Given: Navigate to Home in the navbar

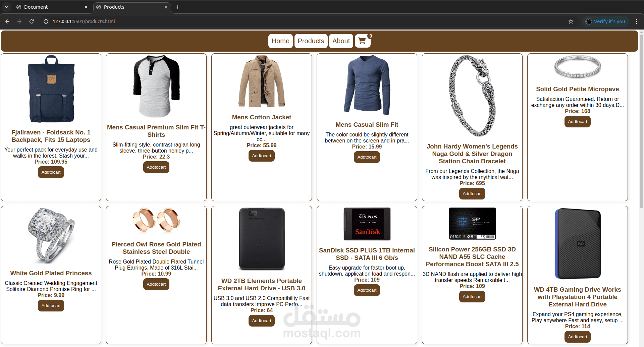Looking at the screenshot, I should tap(280, 41).
